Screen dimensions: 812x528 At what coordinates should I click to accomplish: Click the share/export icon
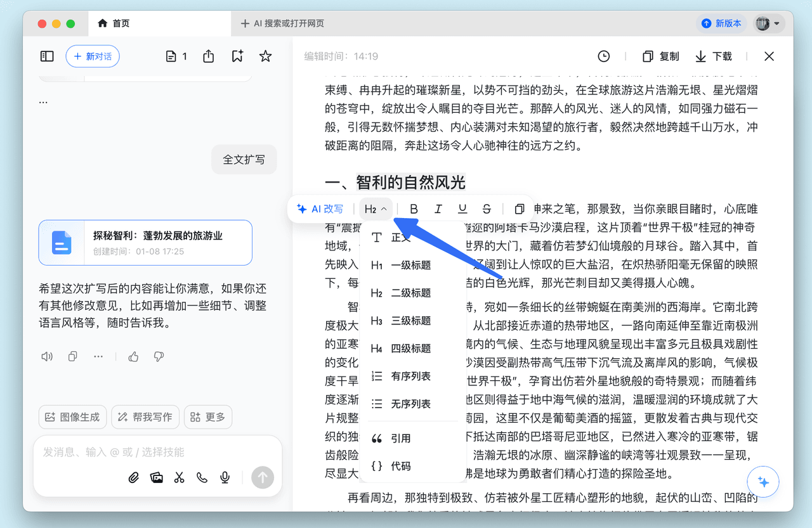(209, 56)
